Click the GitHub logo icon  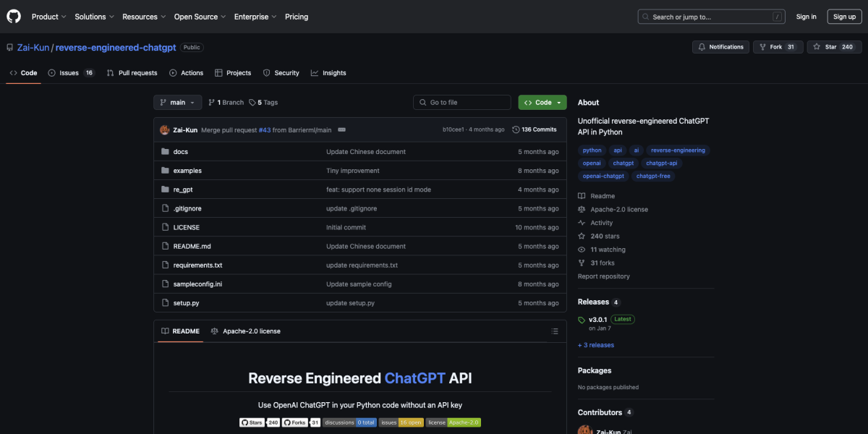[14, 16]
